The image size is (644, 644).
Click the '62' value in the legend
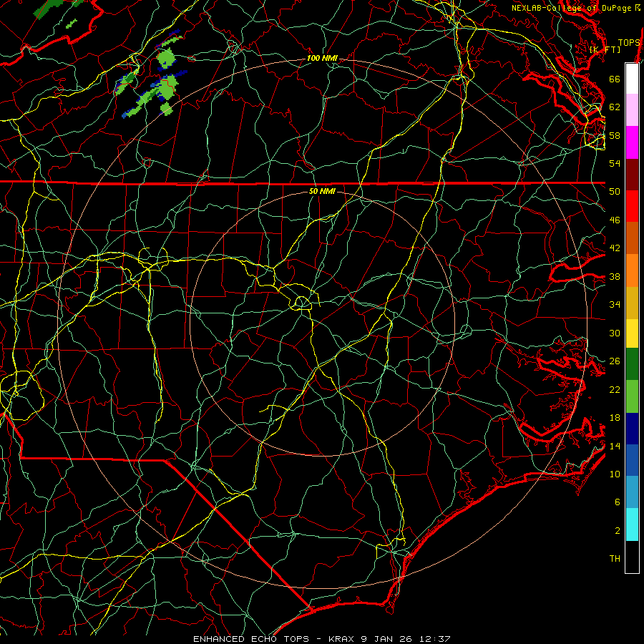pyautogui.click(x=615, y=107)
